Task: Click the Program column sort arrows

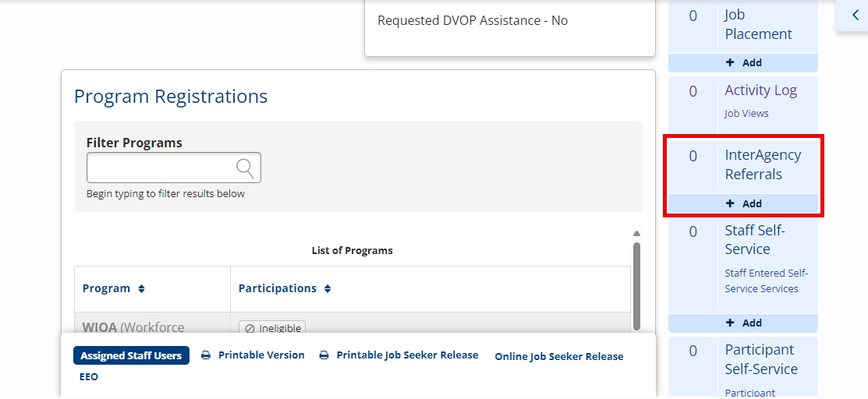Action: [x=141, y=289]
